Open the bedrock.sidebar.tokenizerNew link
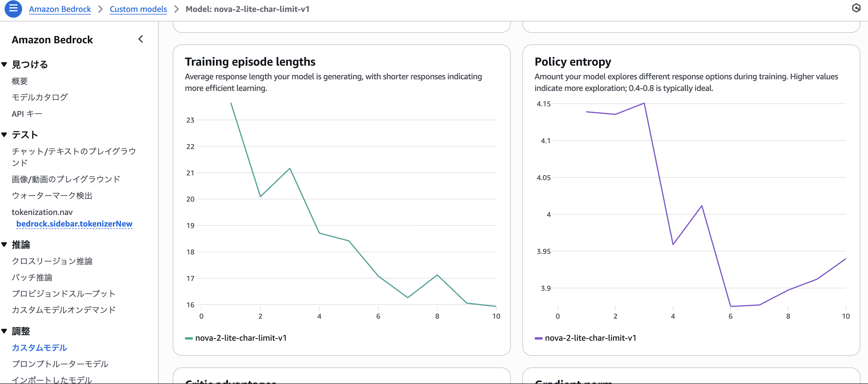 [74, 224]
